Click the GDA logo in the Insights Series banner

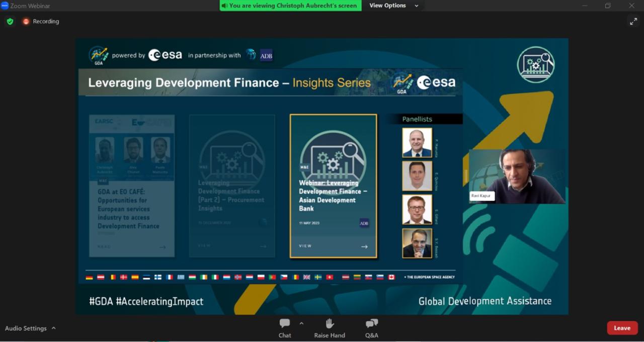[403, 83]
